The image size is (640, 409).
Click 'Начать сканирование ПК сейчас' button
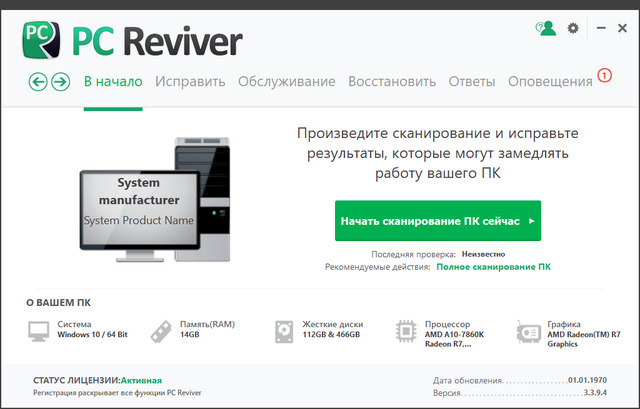tap(438, 221)
